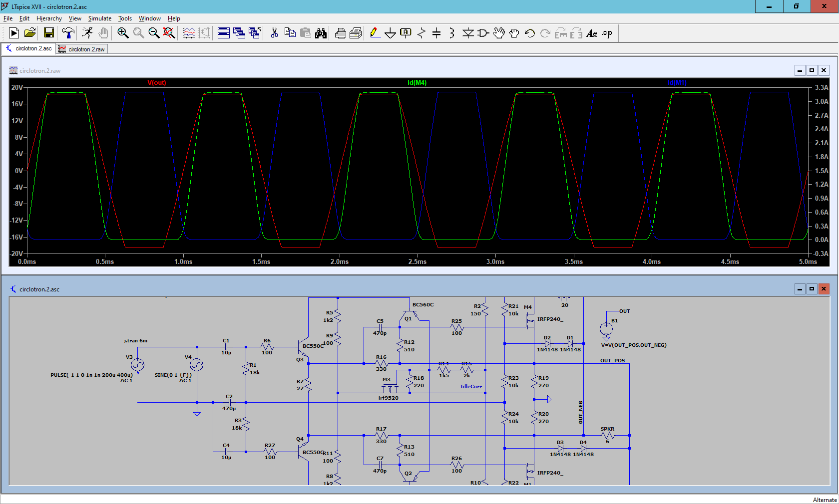
Task: Click the OUT_POS net label
Action: pyautogui.click(x=612, y=361)
